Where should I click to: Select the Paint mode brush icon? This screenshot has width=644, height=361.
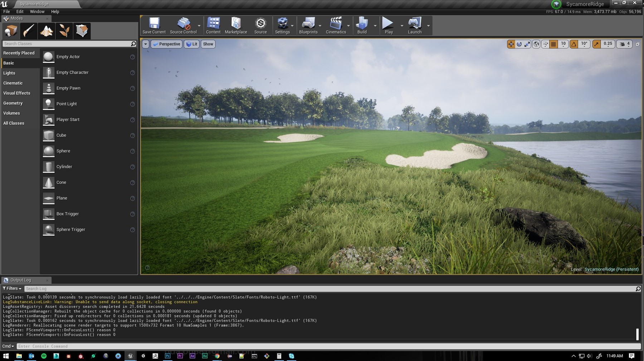point(29,31)
